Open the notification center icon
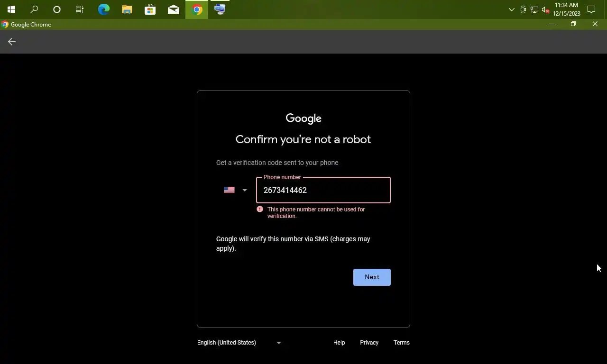The image size is (607, 364). (x=591, y=9)
